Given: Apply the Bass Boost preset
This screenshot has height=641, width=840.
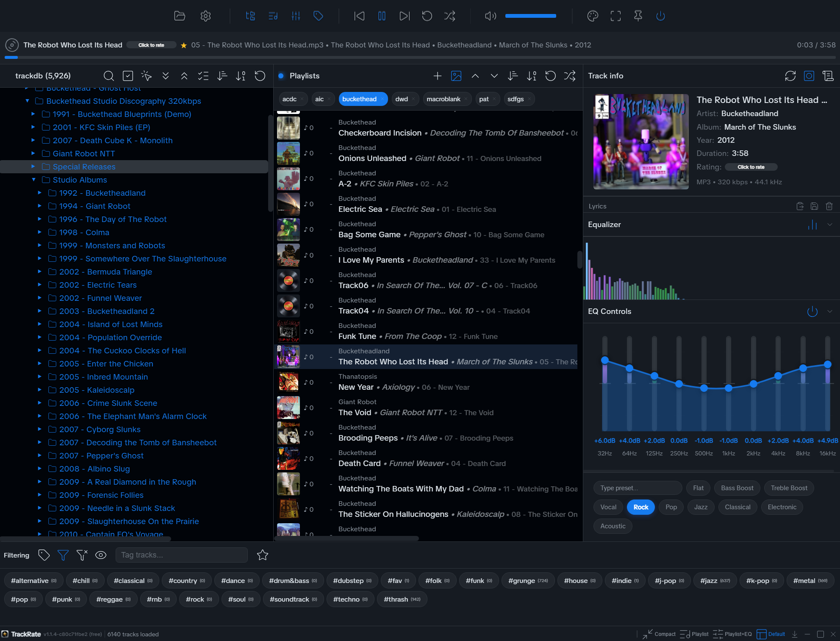Looking at the screenshot, I should coord(737,488).
